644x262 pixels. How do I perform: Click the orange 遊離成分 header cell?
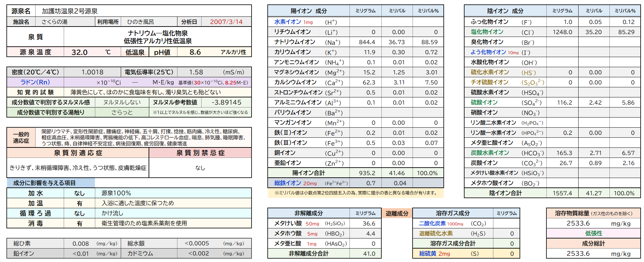point(397,213)
